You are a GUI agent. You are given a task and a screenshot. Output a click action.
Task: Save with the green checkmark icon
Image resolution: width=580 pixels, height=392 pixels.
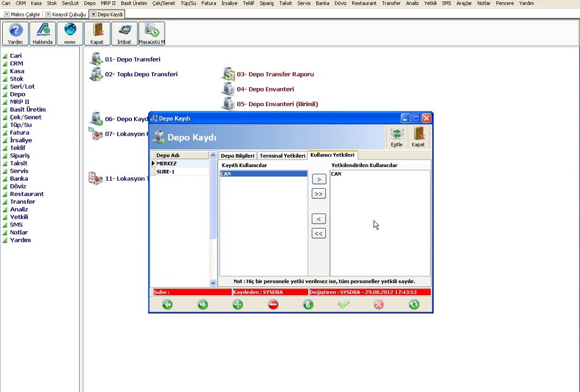pyautogui.click(x=343, y=304)
